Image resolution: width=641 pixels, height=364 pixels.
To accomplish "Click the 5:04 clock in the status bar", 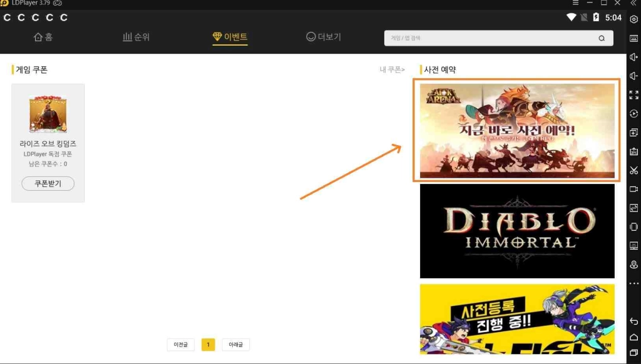I will [x=613, y=18].
